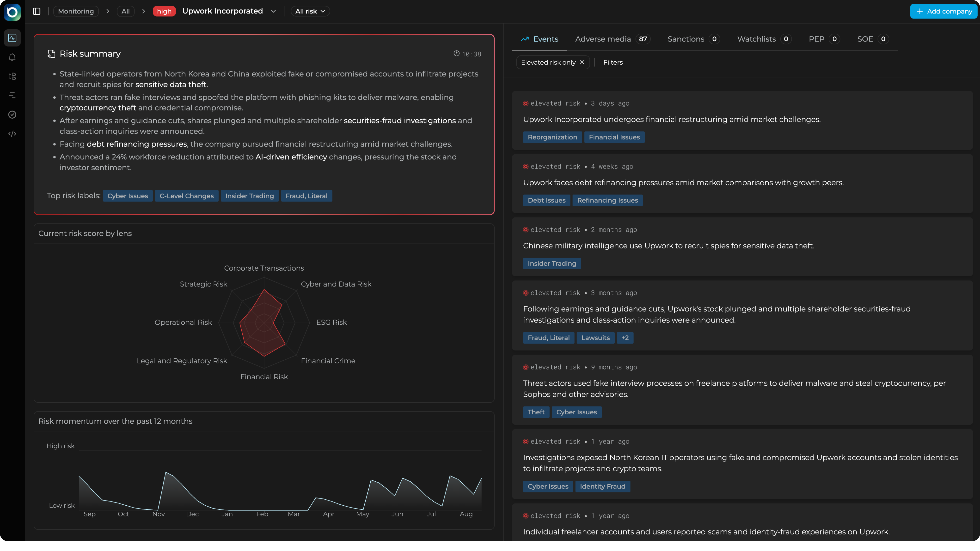The height and width of the screenshot is (551, 980).
Task: Switch to the Events tab
Action: (539, 39)
